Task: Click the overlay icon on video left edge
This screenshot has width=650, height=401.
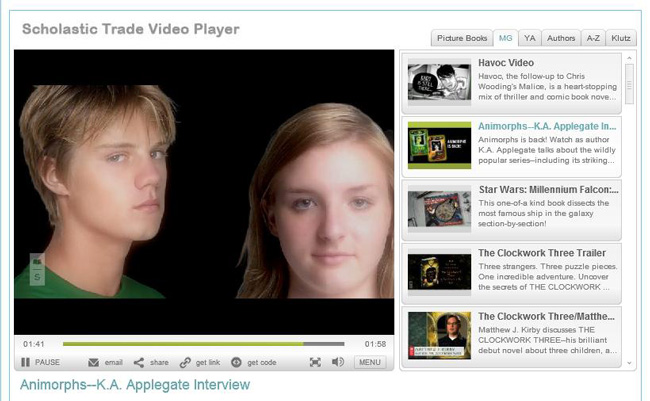Action: pyautogui.click(x=37, y=269)
